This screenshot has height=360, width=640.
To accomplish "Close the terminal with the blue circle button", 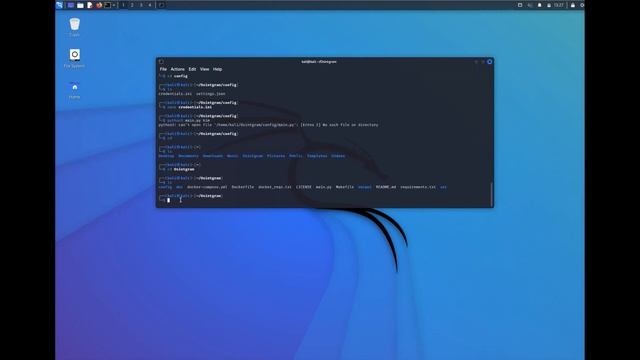I will (489, 62).
